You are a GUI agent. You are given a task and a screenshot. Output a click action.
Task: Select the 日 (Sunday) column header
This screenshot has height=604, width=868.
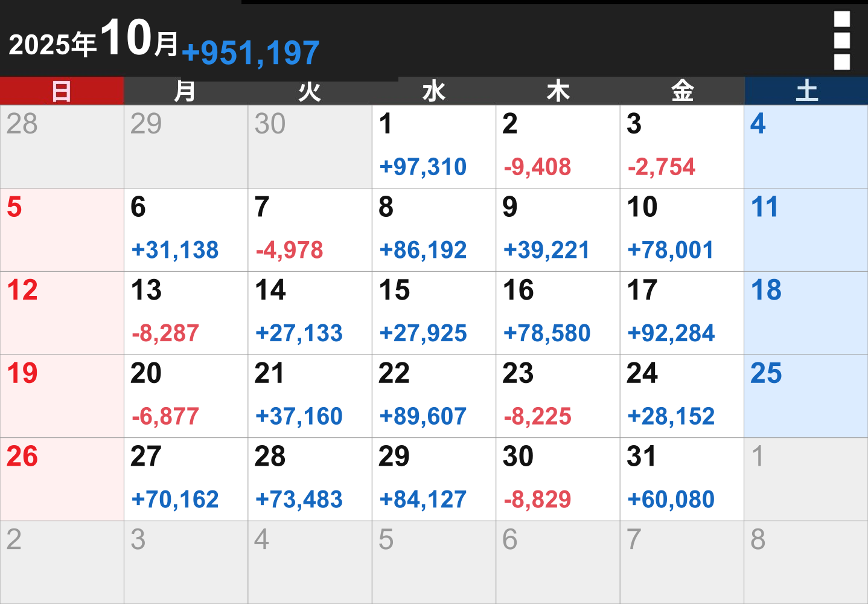pyautogui.click(x=62, y=91)
